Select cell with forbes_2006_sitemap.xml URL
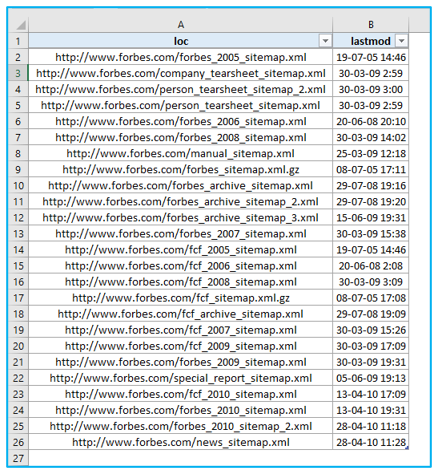Viewport: 440px width, 476px height. [x=181, y=121]
